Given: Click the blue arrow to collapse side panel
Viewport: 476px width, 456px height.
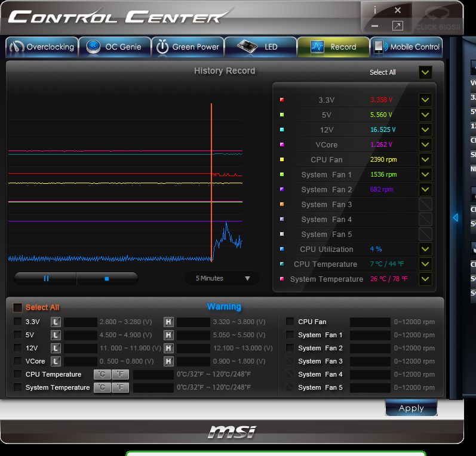Looking at the screenshot, I should click(455, 218).
